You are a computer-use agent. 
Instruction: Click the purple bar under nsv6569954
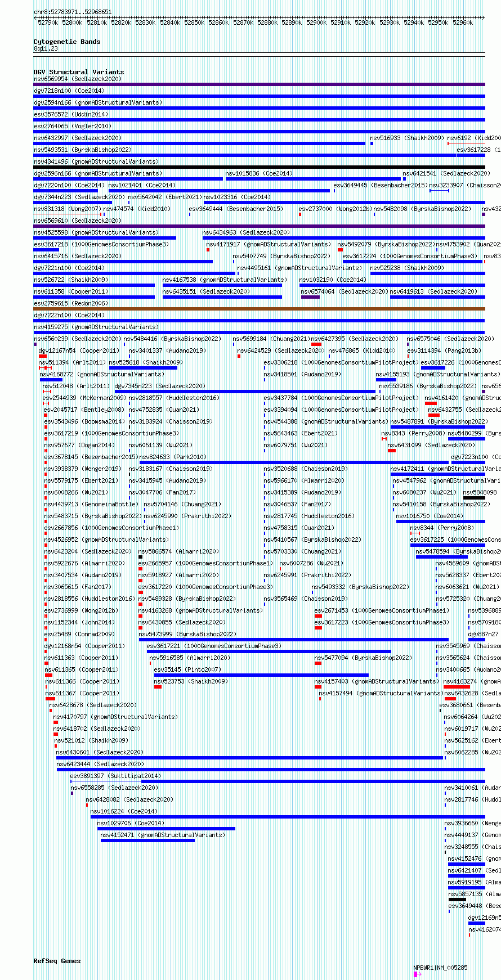point(259,84)
